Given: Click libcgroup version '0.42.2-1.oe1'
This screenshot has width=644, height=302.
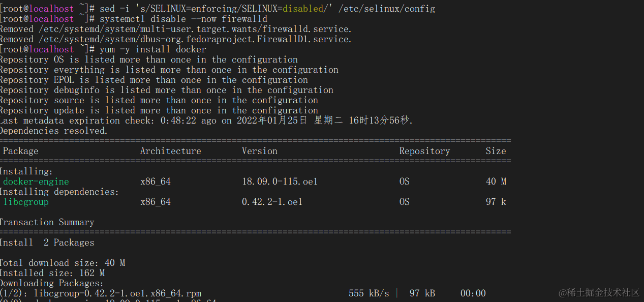Looking at the screenshot, I should pos(272,202).
